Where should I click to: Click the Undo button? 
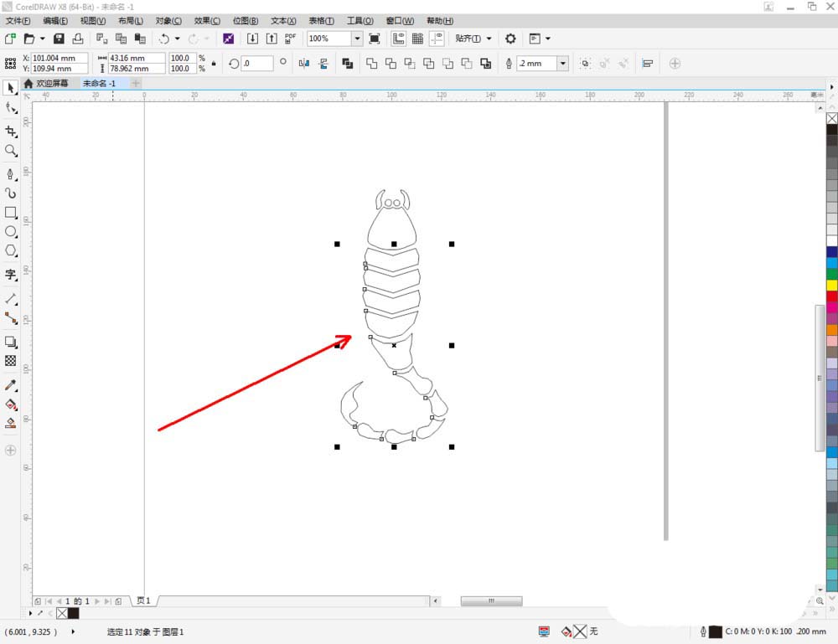pos(164,39)
